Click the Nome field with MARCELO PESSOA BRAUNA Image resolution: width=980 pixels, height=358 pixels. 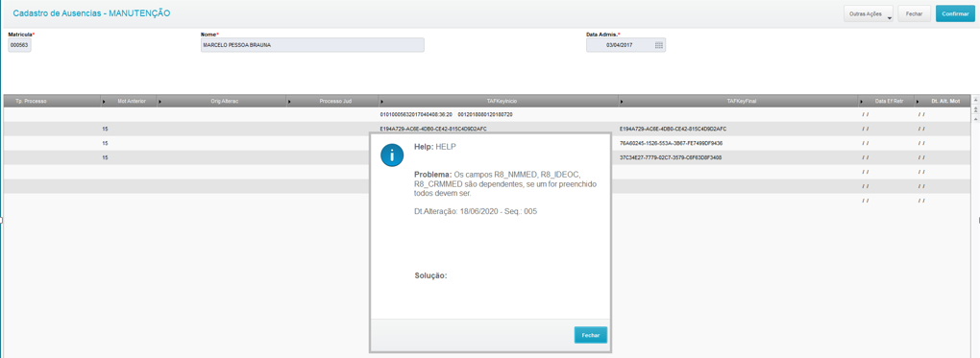click(312, 45)
